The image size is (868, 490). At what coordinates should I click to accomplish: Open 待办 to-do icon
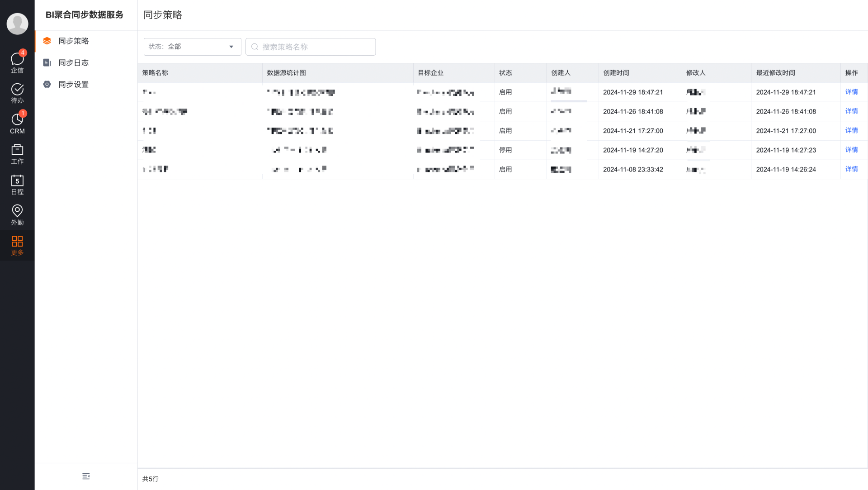click(x=17, y=93)
